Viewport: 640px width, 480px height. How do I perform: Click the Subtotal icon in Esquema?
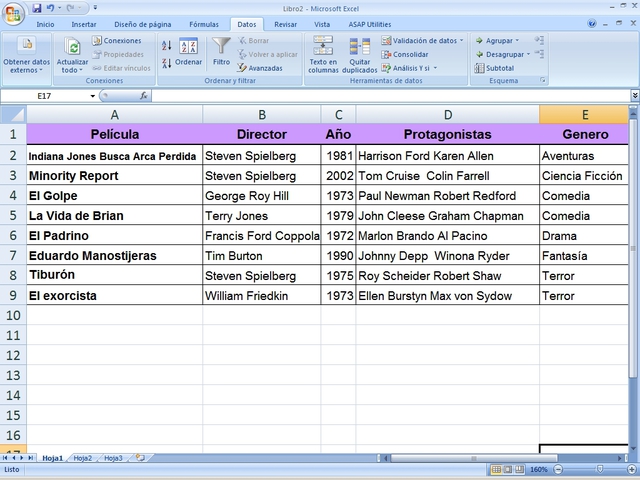[494, 68]
